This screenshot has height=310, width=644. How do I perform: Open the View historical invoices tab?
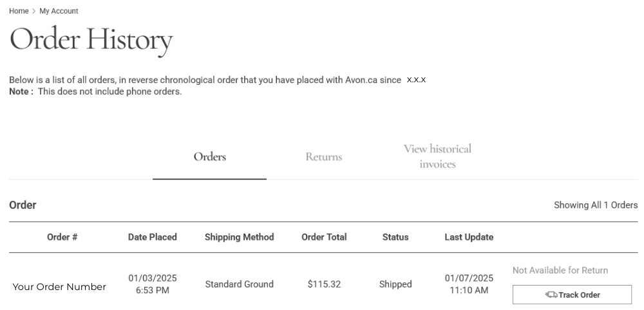pyautogui.click(x=437, y=156)
